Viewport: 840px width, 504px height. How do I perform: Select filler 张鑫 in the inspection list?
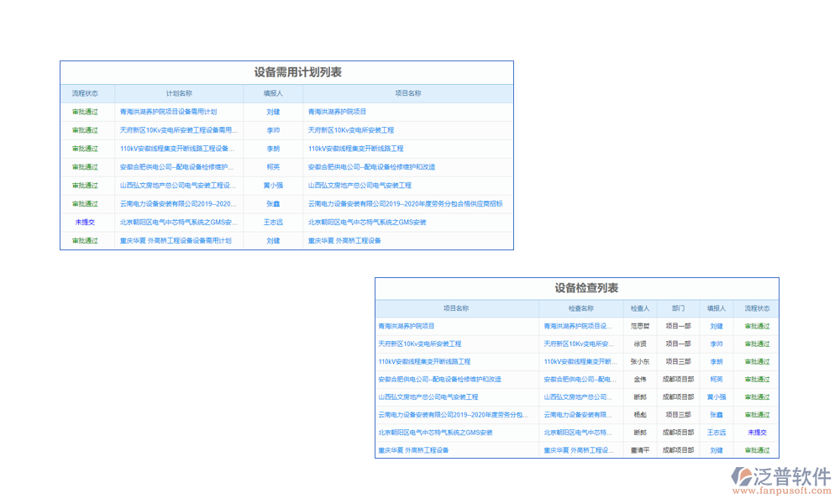(716, 415)
